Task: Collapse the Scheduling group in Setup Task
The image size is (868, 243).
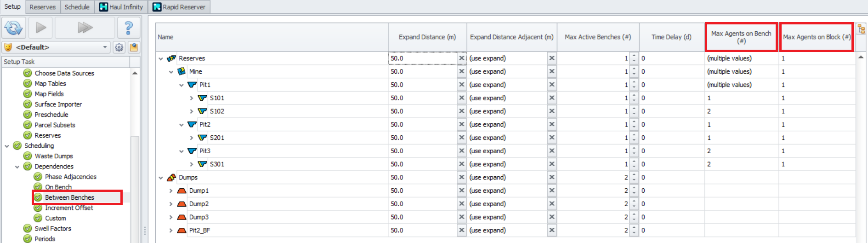Action: 7,146
